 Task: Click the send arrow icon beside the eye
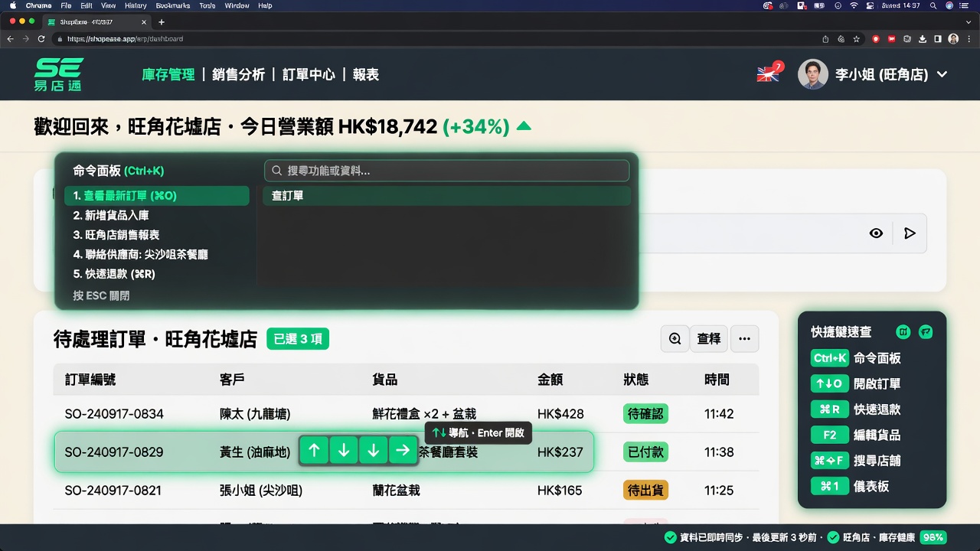coord(910,233)
